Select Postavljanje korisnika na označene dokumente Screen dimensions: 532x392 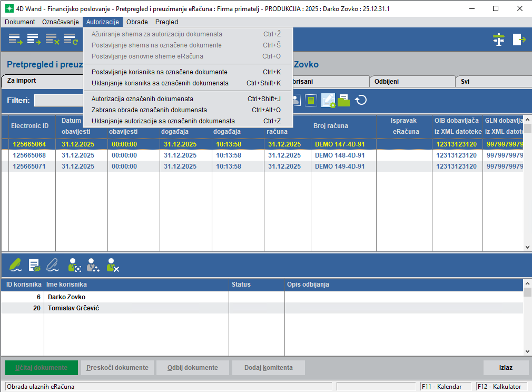pyautogui.click(x=159, y=72)
